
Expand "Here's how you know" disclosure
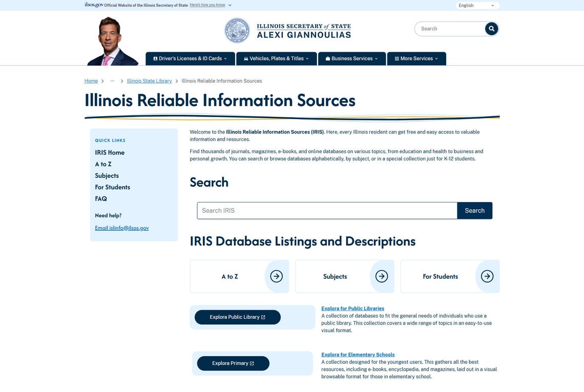(211, 5)
